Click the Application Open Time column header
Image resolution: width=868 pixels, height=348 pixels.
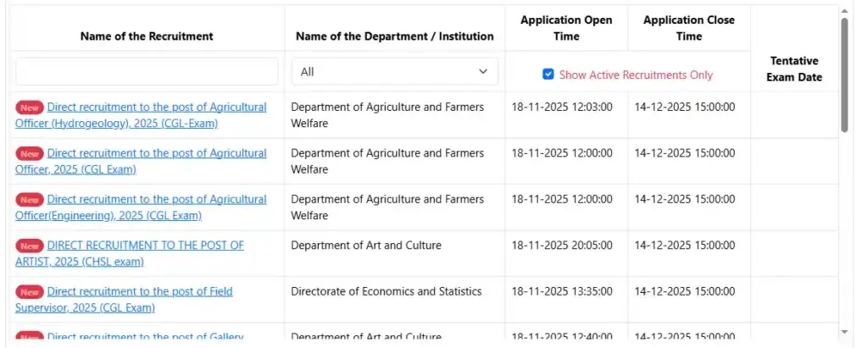pos(566,28)
